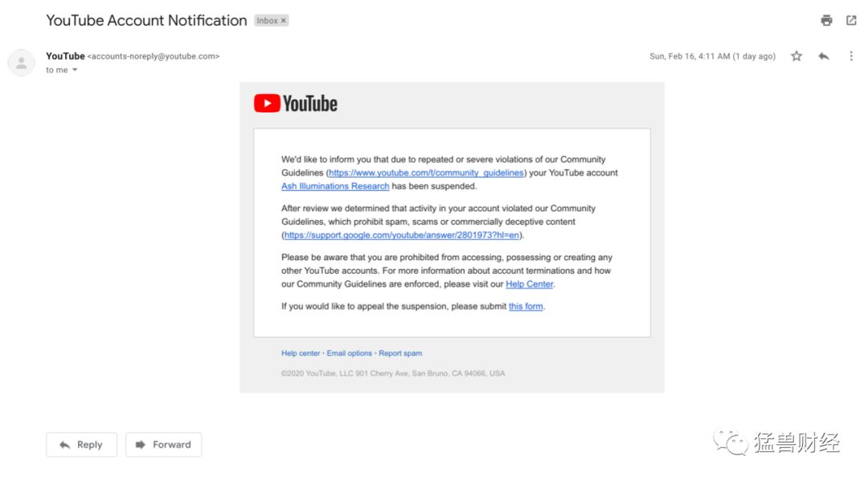Click the footer 'Help center' link
The image size is (868, 481).
(x=301, y=353)
